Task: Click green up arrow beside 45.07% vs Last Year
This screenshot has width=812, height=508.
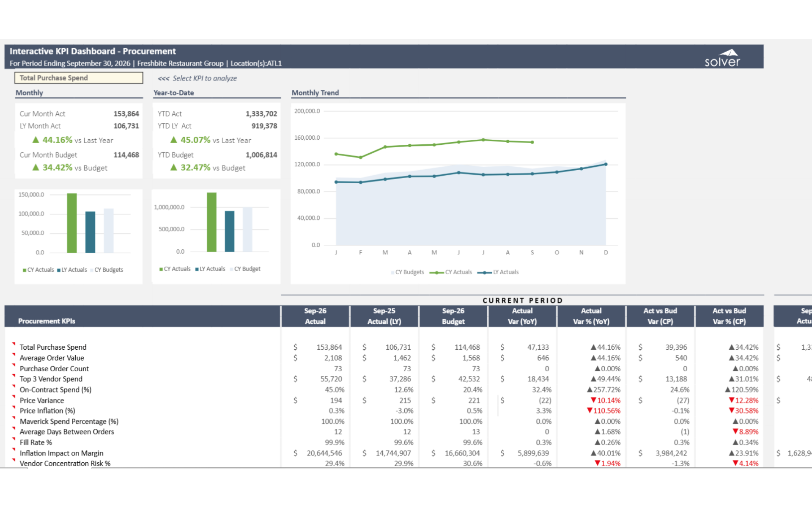Action: [x=174, y=140]
